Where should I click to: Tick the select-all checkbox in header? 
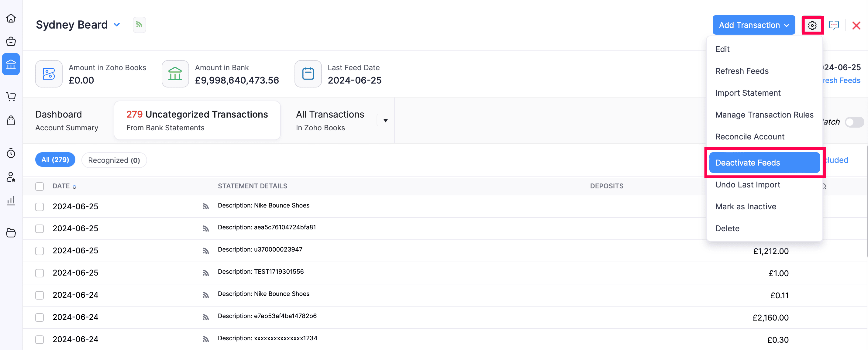[40, 186]
